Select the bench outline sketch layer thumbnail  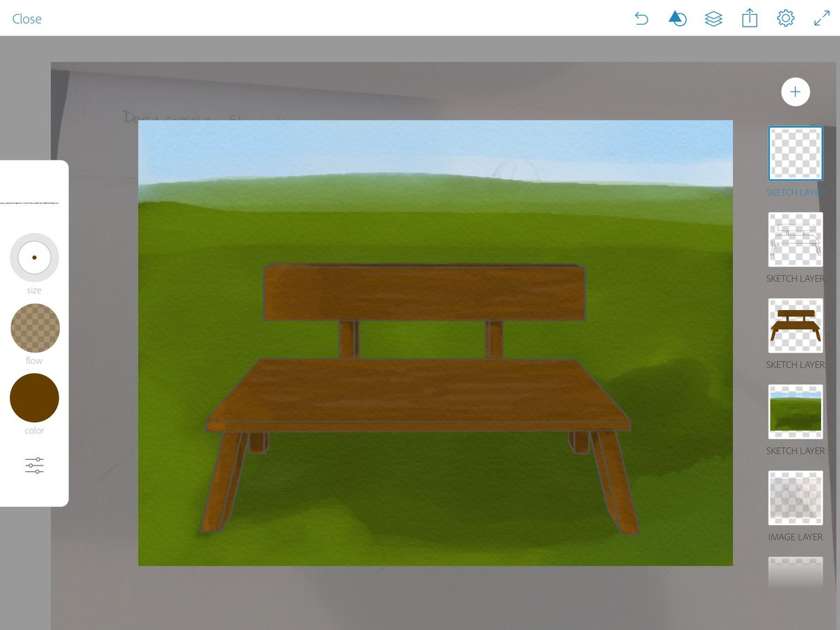[795, 239]
